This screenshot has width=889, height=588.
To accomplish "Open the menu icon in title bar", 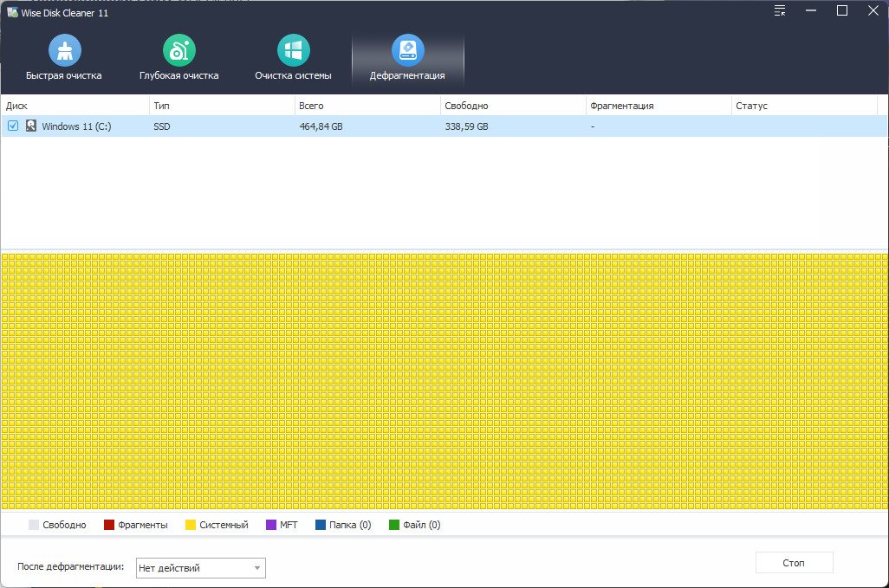I will coord(780,10).
